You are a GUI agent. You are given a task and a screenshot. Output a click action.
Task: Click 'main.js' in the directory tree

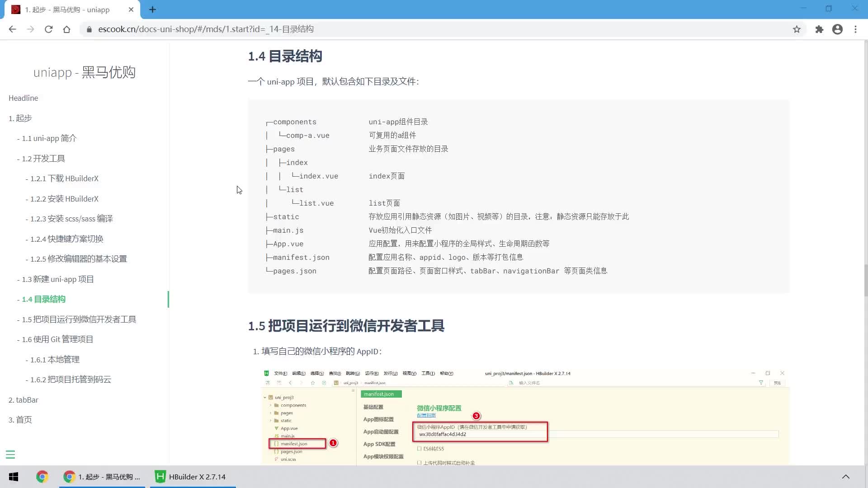tap(288, 230)
